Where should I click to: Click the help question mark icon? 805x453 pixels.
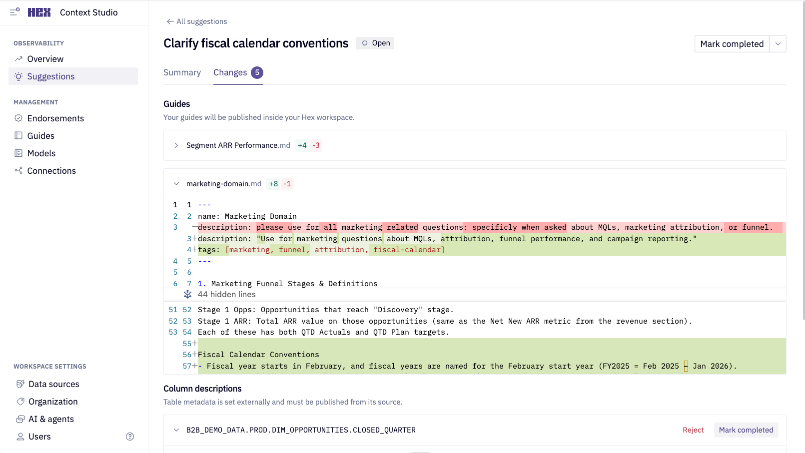pos(130,437)
